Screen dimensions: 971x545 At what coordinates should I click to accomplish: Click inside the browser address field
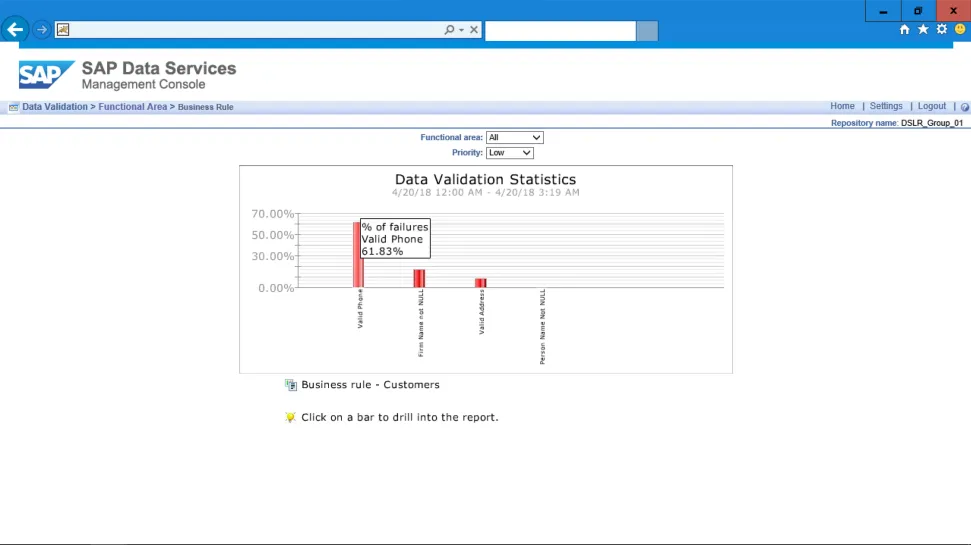250,30
